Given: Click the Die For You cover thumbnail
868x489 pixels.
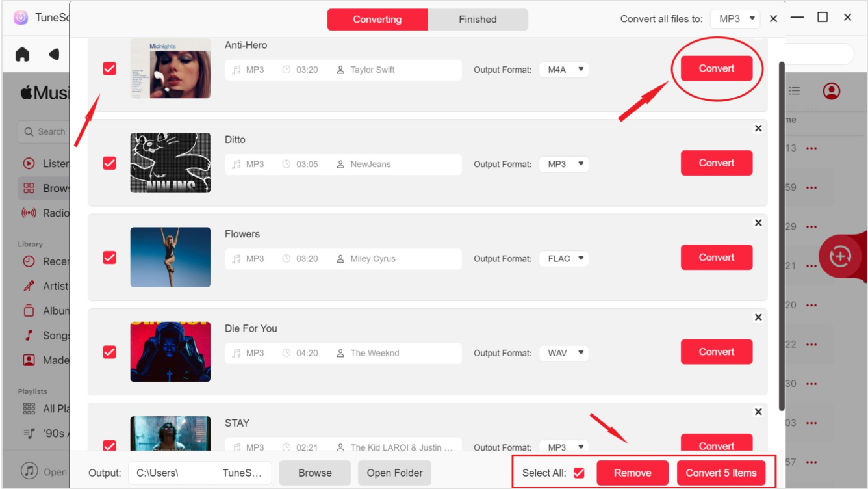Looking at the screenshot, I should pos(170,351).
